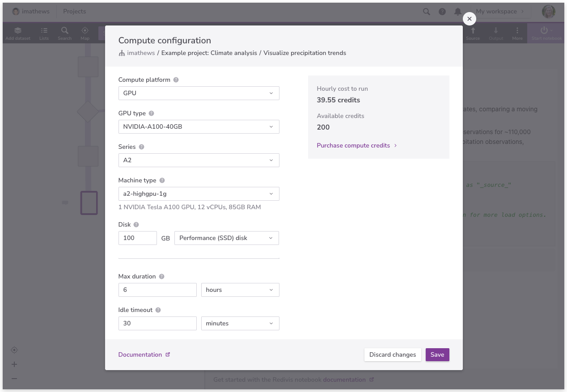Open the Idle timeout minutes unit dropdown
This screenshot has height=392, width=567.
[240, 323]
